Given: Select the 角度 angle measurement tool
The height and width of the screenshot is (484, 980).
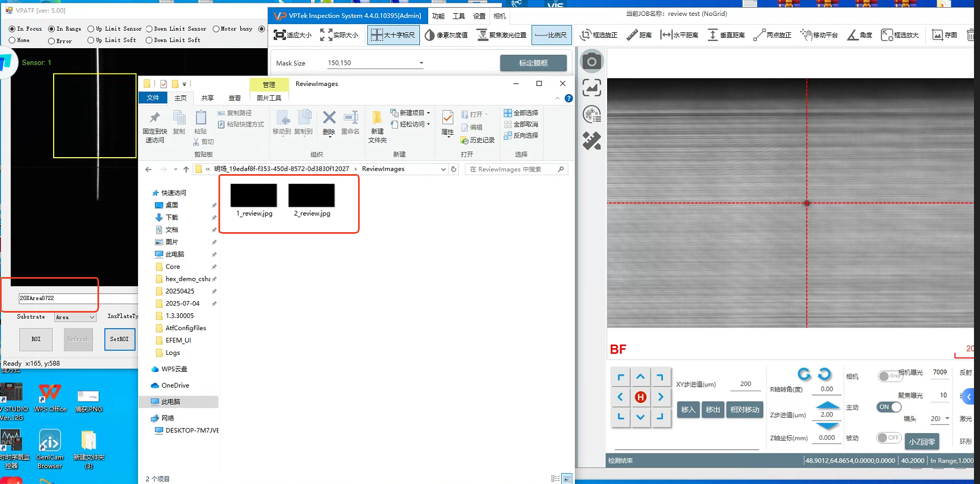Looking at the screenshot, I should pos(860,35).
